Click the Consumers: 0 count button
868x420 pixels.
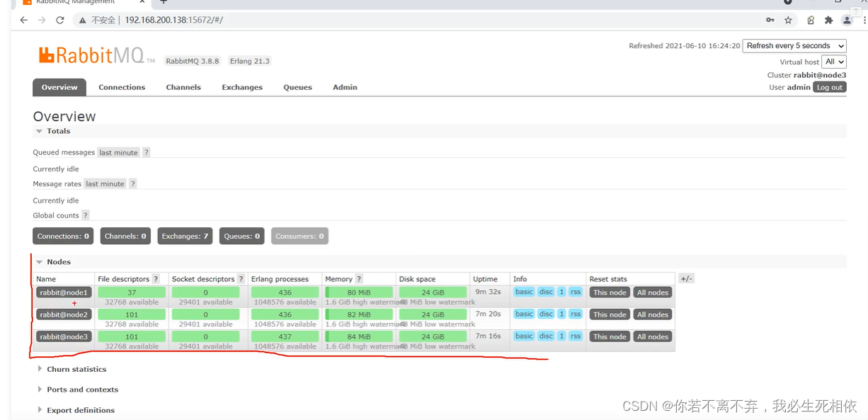click(x=299, y=236)
